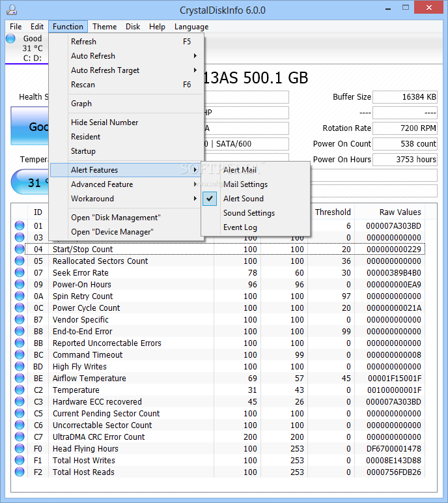Viewport: 448px width, 503px height.
Task: Click raw value 00000389B4B0 in Seek Error Rate row
Action: (394, 272)
